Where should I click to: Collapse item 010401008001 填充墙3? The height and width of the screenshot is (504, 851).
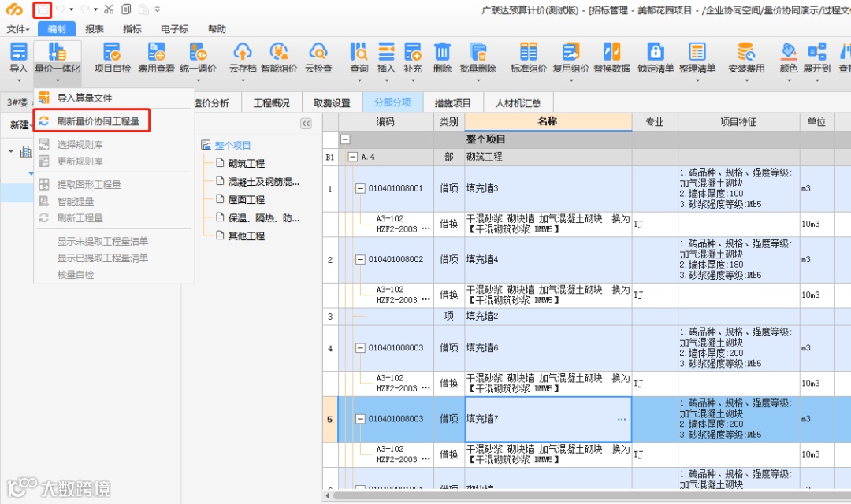pyautogui.click(x=360, y=189)
